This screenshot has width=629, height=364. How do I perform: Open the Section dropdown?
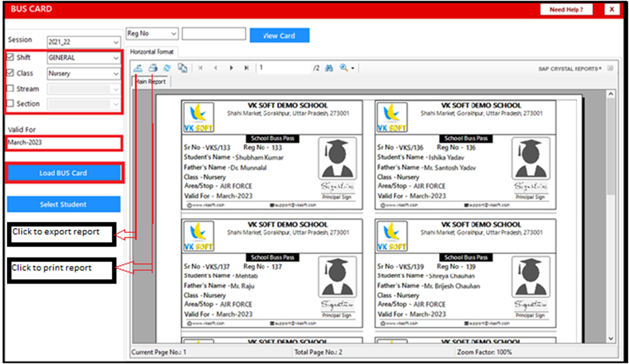point(84,104)
